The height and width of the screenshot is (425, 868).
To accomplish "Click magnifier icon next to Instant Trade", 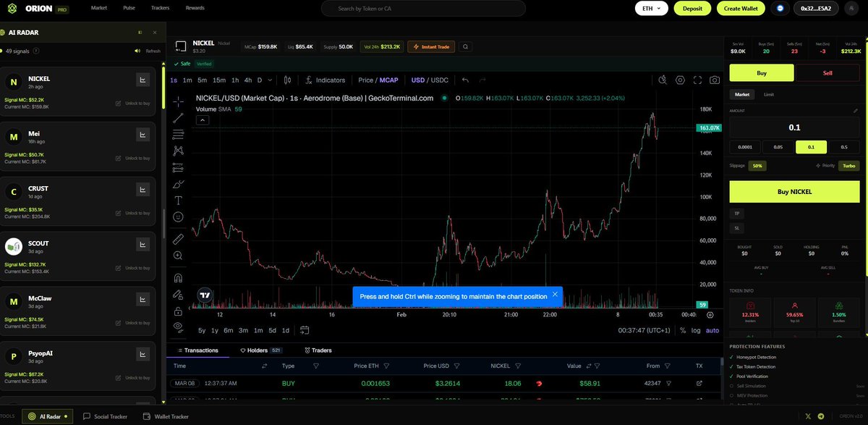I will point(466,46).
